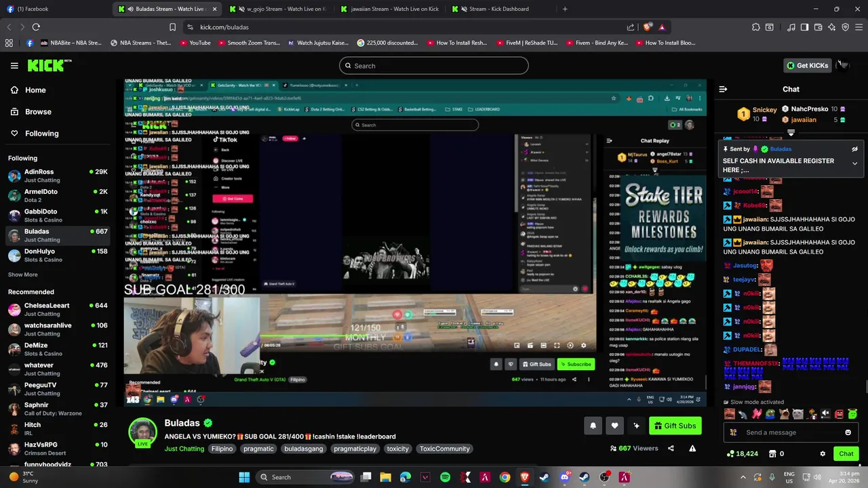
Task: Select the muted speaker quick emote
Action: 825,413
